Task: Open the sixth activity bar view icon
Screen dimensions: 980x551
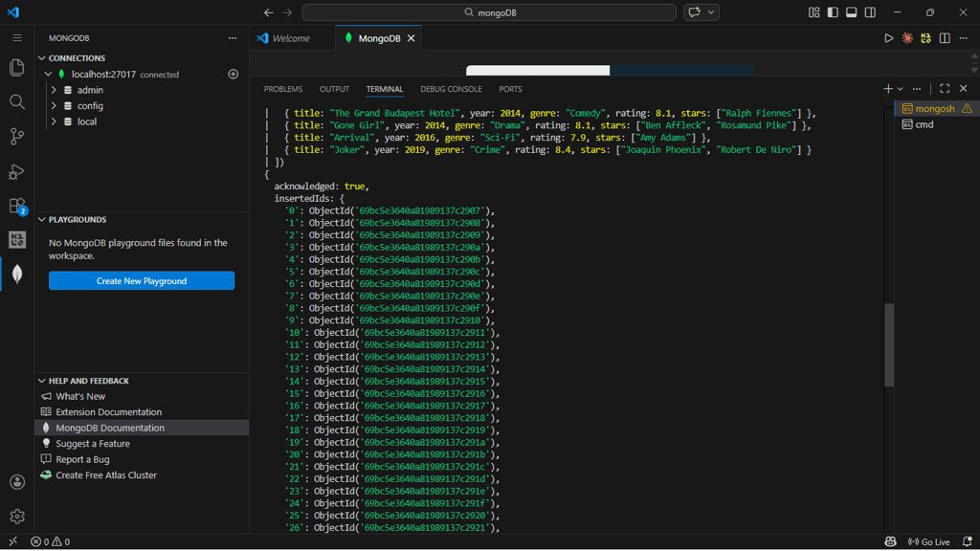Action: (17, 240)
